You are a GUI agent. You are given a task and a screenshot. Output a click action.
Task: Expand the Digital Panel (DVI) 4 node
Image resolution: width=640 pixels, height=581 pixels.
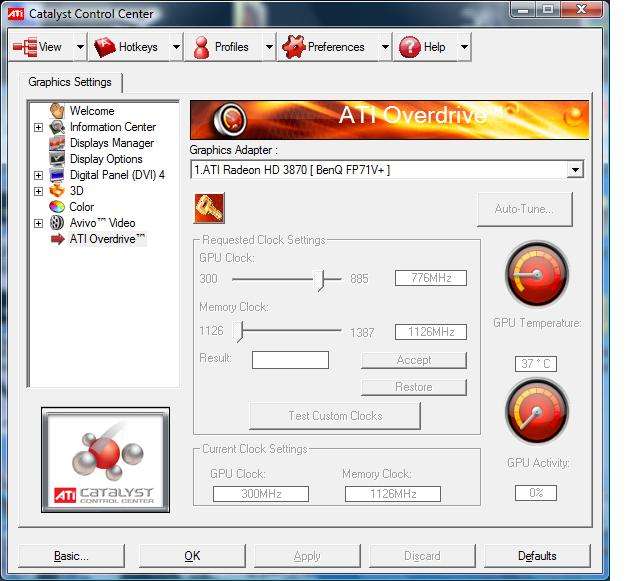[38, 176]
